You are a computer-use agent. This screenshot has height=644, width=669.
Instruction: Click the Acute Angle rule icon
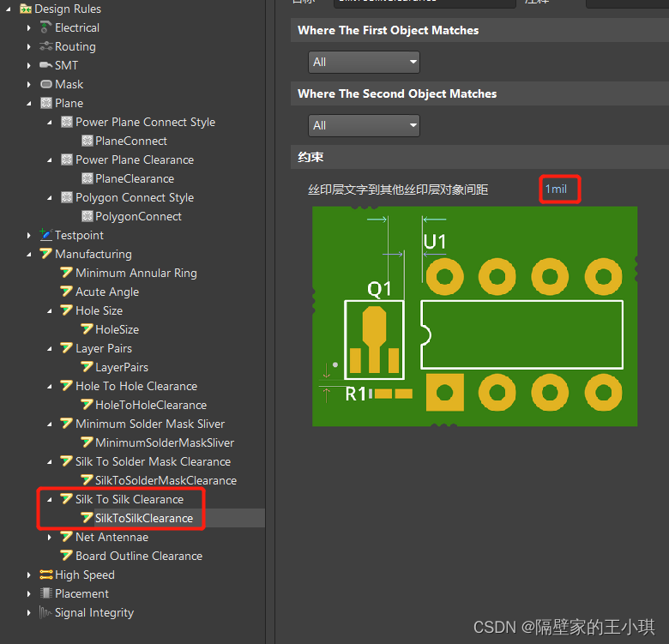[67, 292]
